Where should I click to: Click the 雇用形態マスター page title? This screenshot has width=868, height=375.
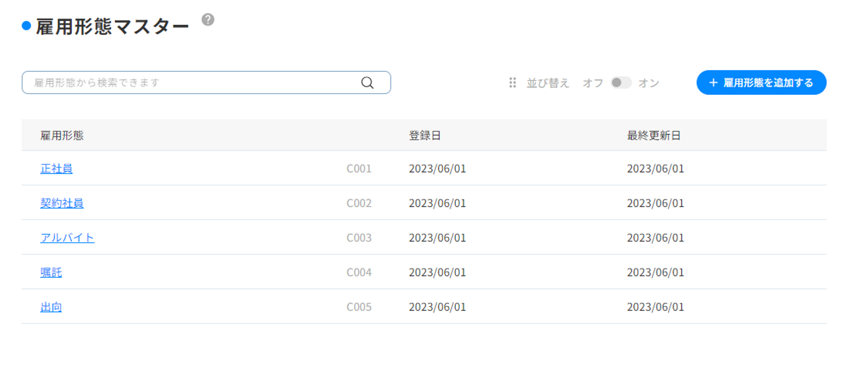coord(112,27)
